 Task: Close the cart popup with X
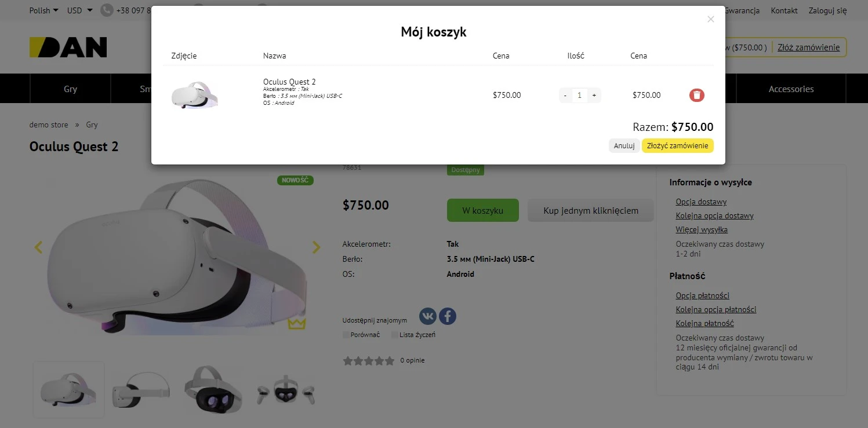711,19
